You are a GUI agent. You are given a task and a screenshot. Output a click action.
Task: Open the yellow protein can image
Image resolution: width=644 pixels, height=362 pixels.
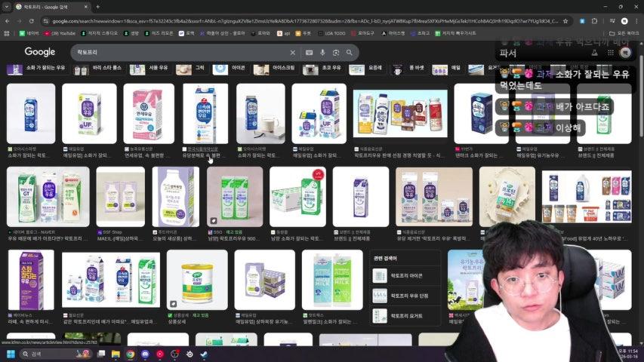click(x=197, y=280)
